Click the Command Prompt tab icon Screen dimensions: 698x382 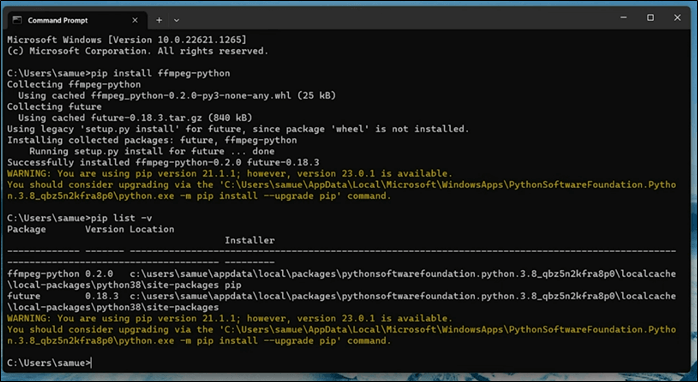(x=17, y=20)
